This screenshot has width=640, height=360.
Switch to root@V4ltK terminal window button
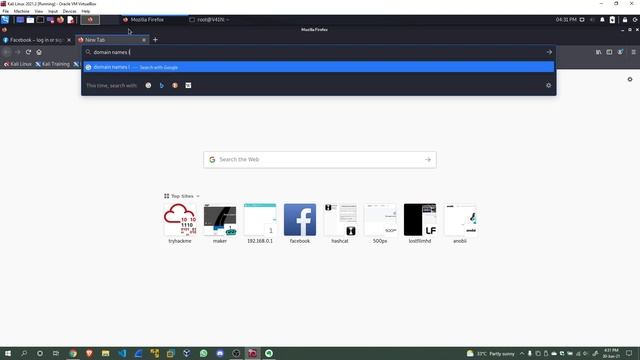click(x=209, y=20)
